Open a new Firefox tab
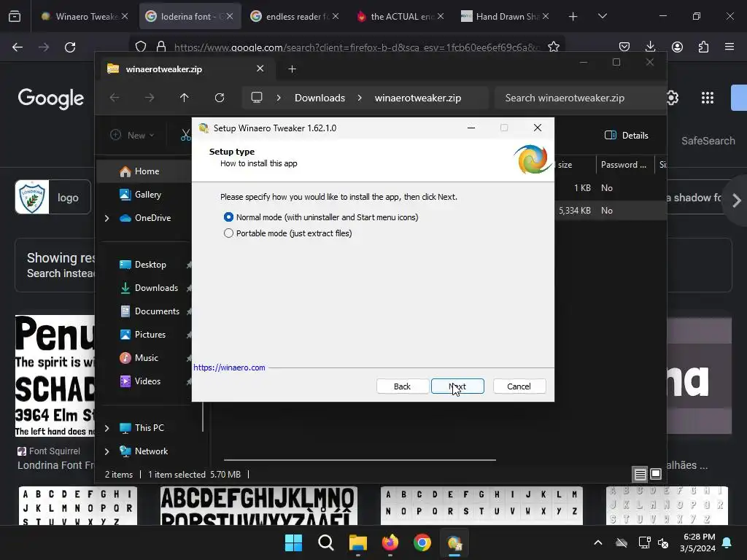Image resolution: width=747 pixels, height=560 pixels. point(573,17)
